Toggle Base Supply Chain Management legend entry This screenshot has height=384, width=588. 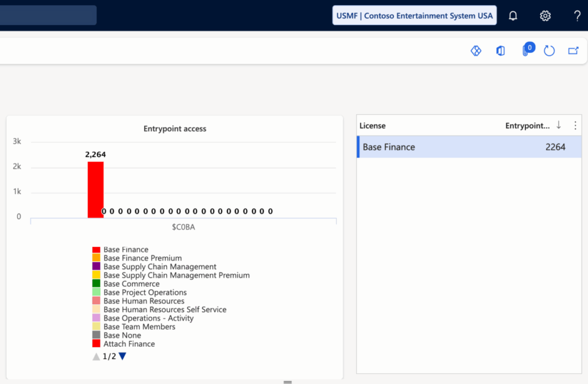click(160, 267)
